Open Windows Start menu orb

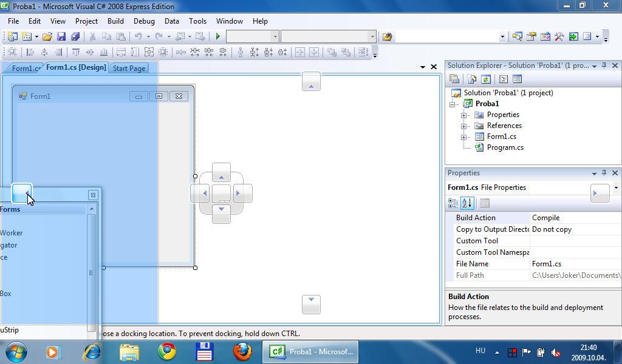[x=16, y=352]
